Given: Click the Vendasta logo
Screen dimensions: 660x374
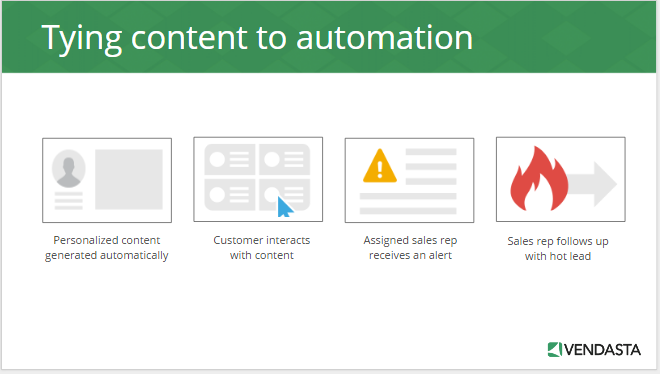Looking at the screenshot, I should pyautogui.click(x=594, y=350).
